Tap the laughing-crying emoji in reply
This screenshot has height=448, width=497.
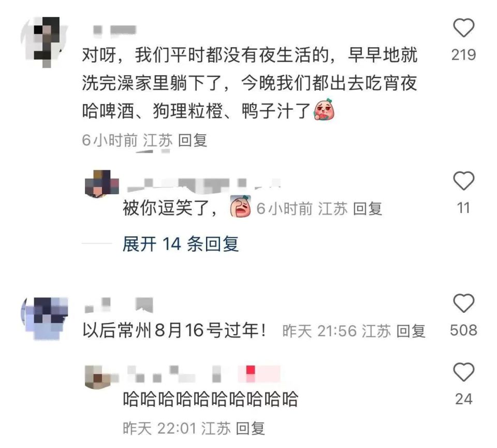point(241,207)
